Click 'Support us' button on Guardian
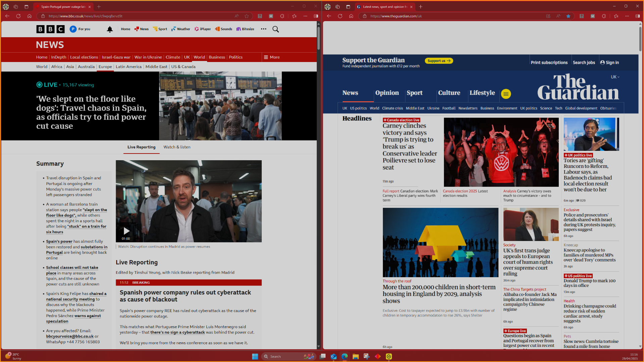Viewport: 644px width, 362px height. tap(439, 61)
